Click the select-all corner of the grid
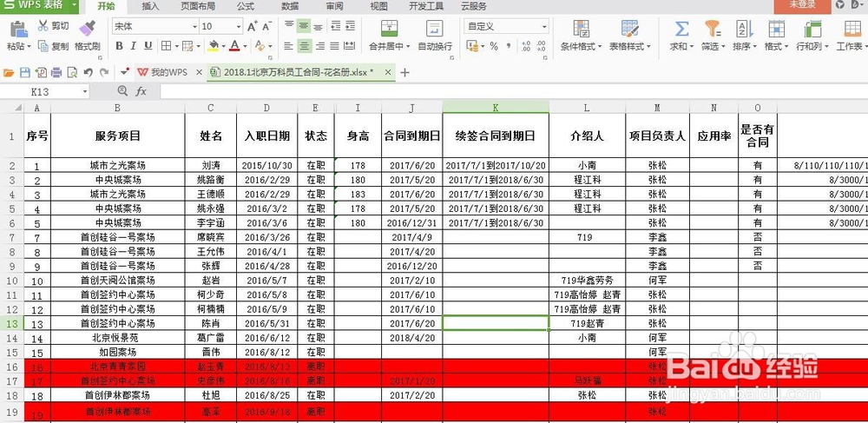Viewport: 868px width, 423px height. coord(11,108)
